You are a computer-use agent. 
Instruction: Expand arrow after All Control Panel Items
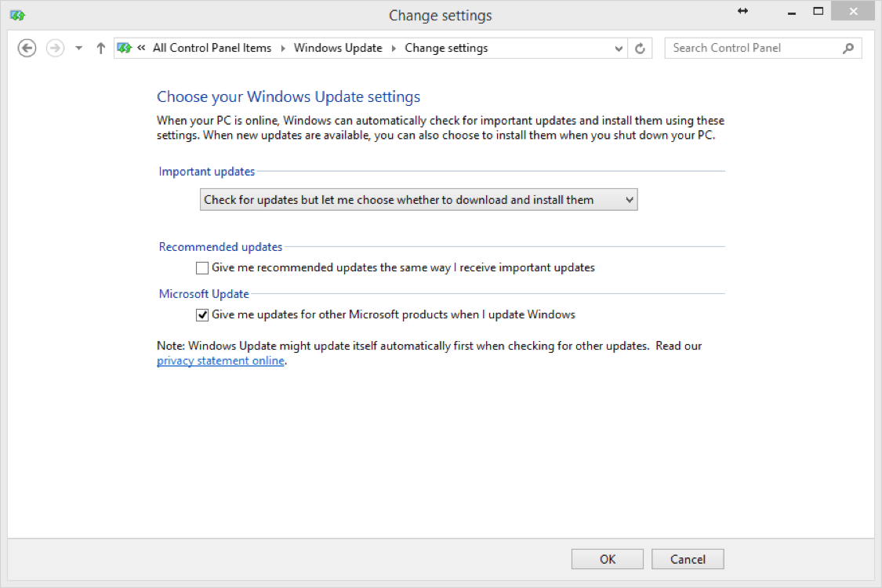(x=283, y=49)
